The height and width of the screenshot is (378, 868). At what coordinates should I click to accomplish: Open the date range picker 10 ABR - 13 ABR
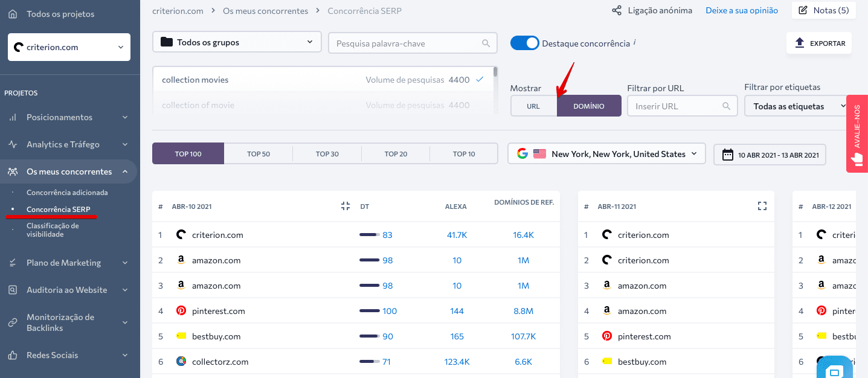[770, 155]
